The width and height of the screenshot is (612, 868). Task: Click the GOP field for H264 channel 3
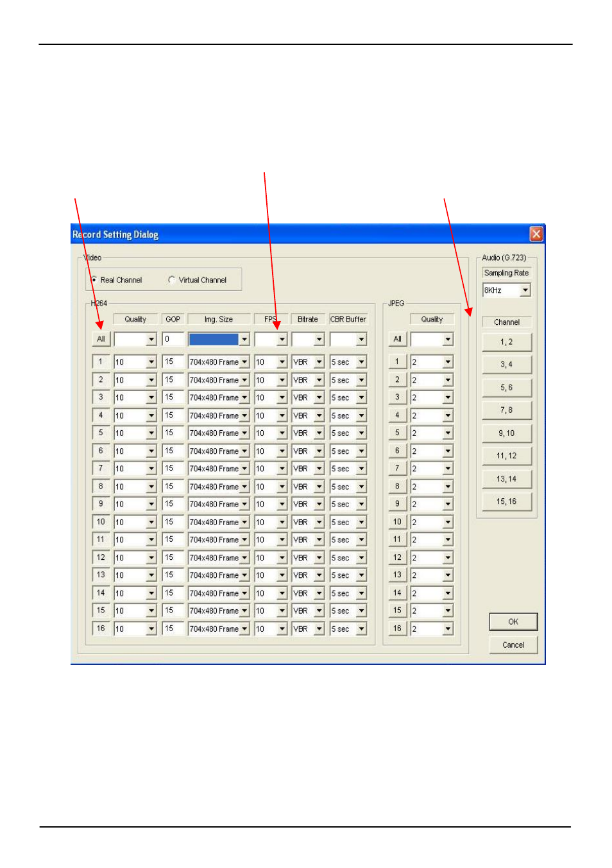[173, 397]
